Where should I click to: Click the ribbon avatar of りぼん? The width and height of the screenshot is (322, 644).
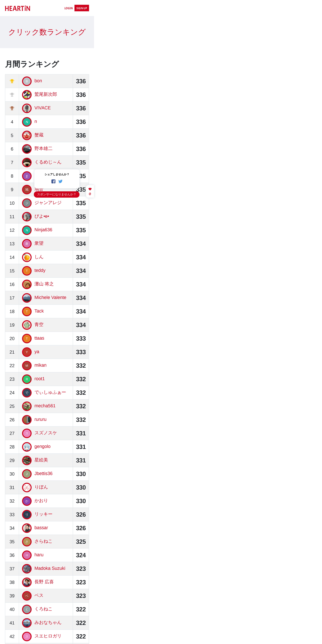[27, 488]
